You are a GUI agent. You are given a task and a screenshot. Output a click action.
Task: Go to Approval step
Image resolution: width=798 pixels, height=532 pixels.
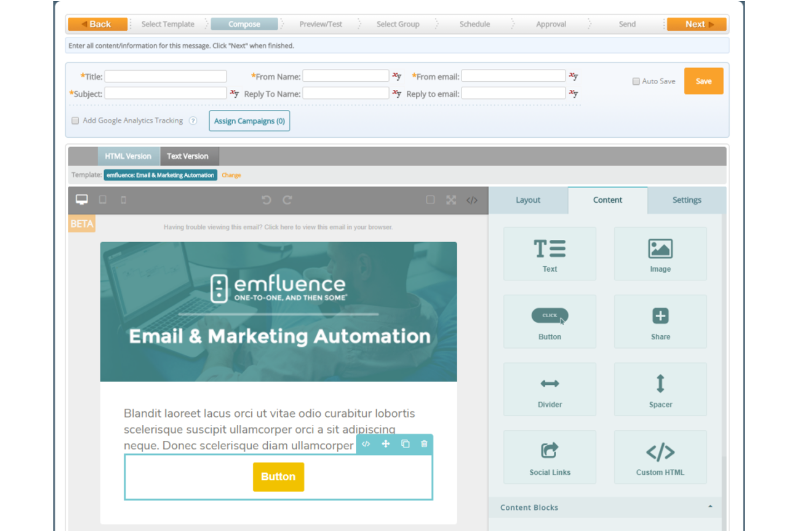pyautogui.click(x=551, y=24)
